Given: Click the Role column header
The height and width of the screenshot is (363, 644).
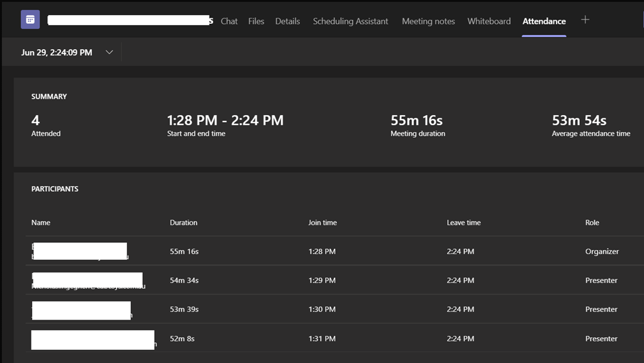Looking at the screenshot, I should [x=592, y=223].
